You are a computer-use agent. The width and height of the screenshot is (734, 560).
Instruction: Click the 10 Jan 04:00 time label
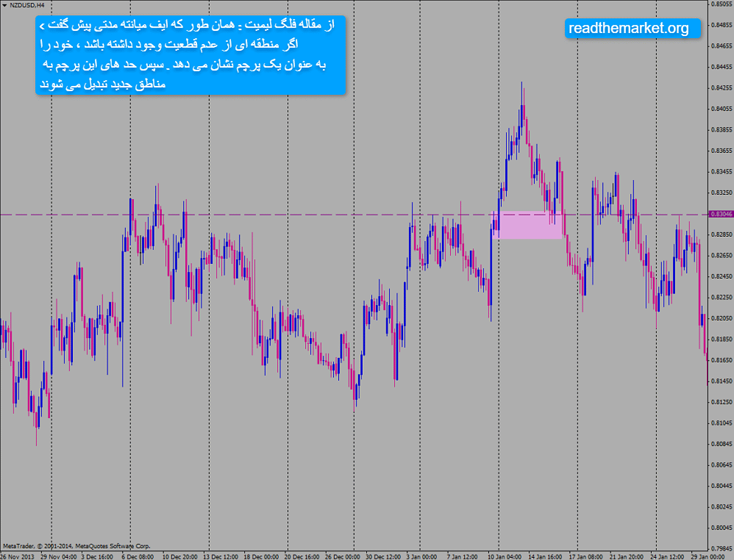point(504,556)
